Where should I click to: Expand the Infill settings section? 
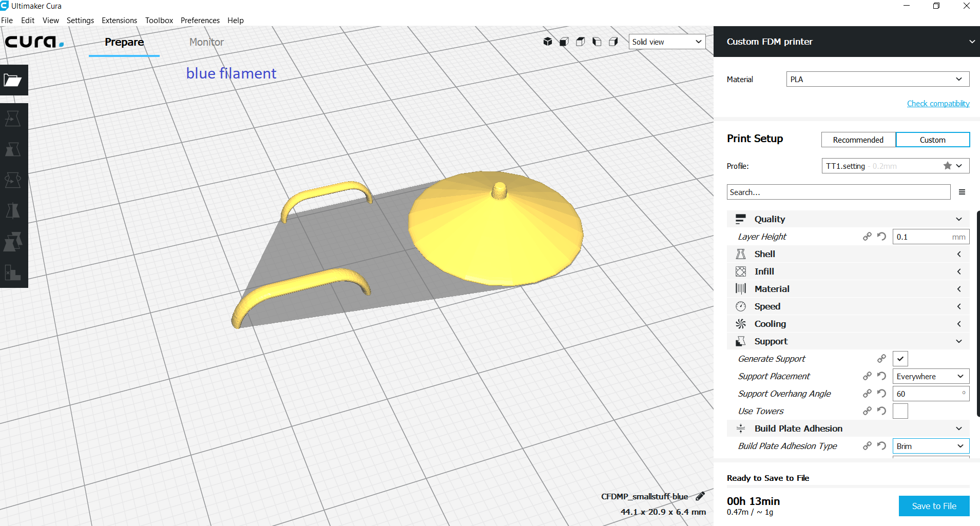[x=848, y=271]
